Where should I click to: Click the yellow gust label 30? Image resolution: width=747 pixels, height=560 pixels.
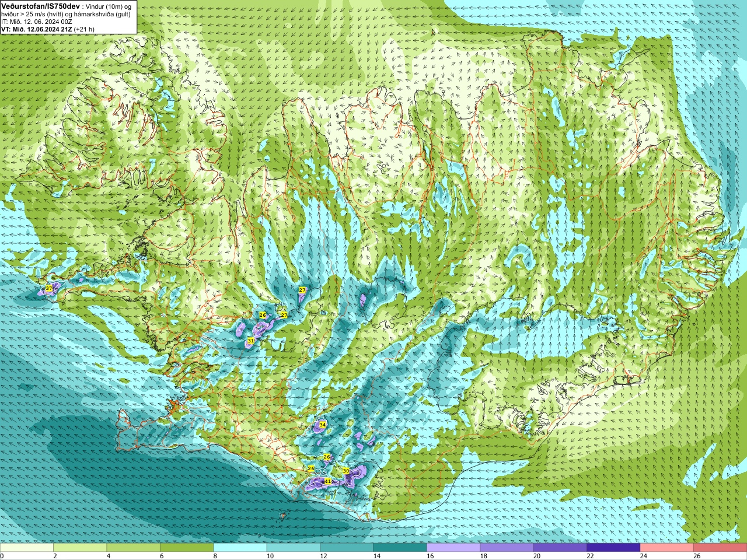(x=345, y=471)
